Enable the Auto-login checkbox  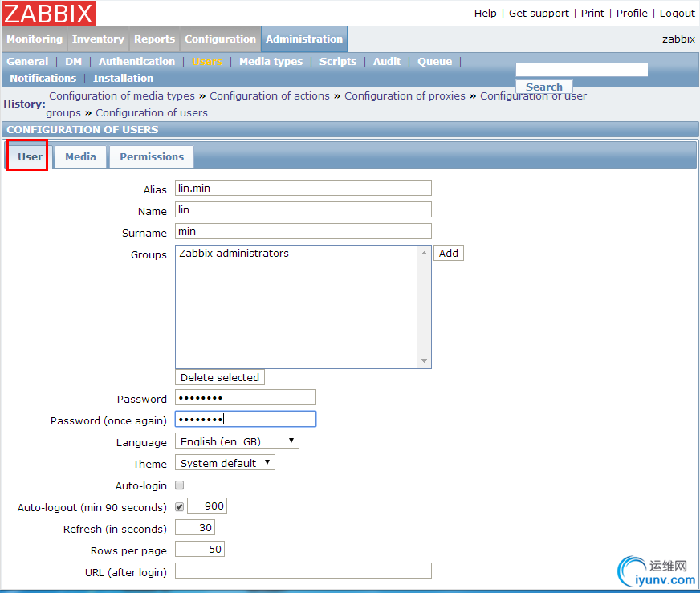180,485
